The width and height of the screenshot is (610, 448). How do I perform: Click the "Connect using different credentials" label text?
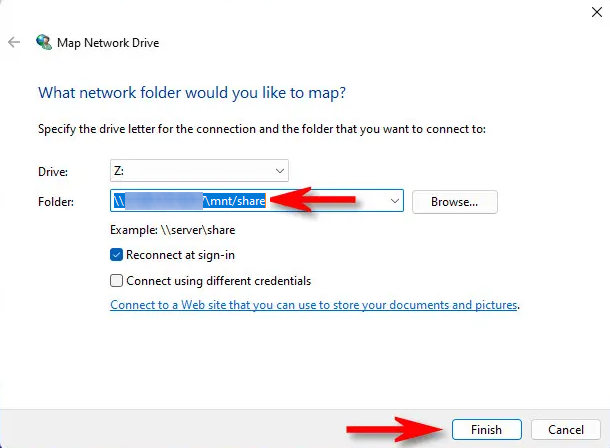click(x=218, y=281)
